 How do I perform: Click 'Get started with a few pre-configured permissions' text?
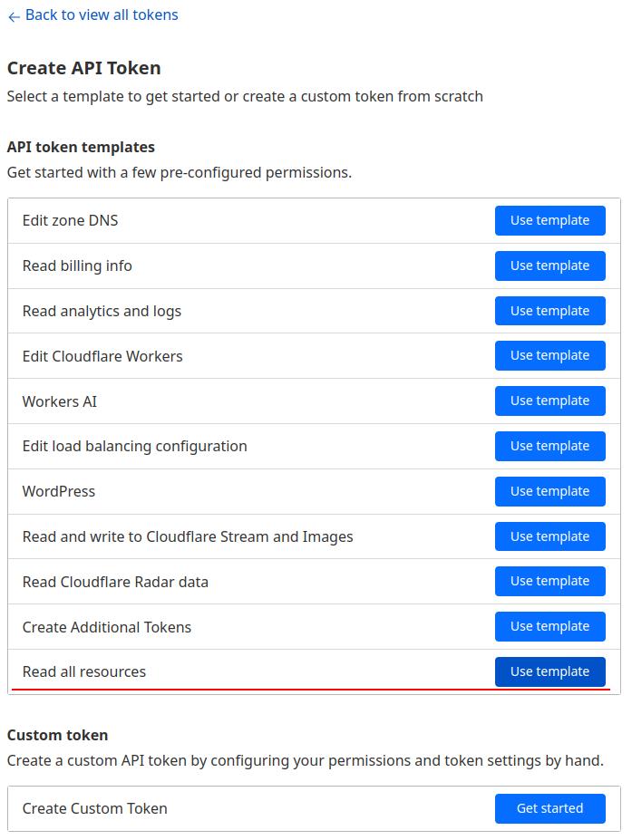click(x=180, y=172)
